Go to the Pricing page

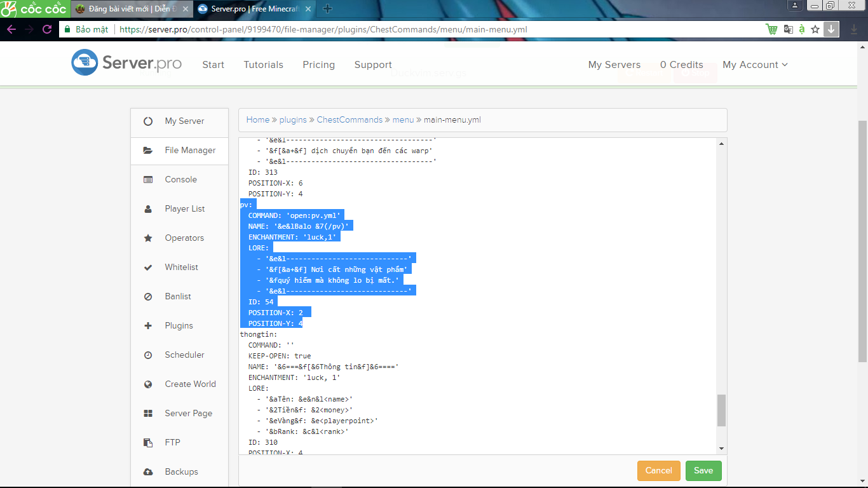[x=319, y=65]
